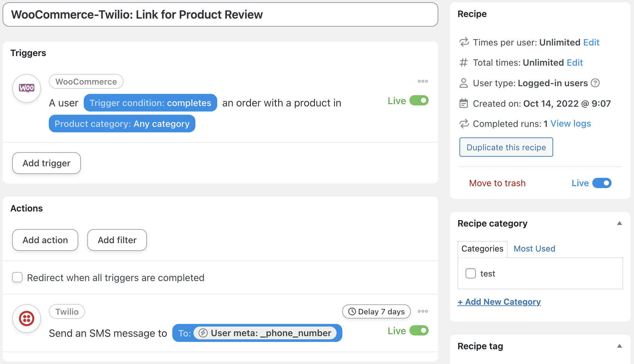Click the Add action button
Viewport: 634px width, 364px height.
click(45, 240)
